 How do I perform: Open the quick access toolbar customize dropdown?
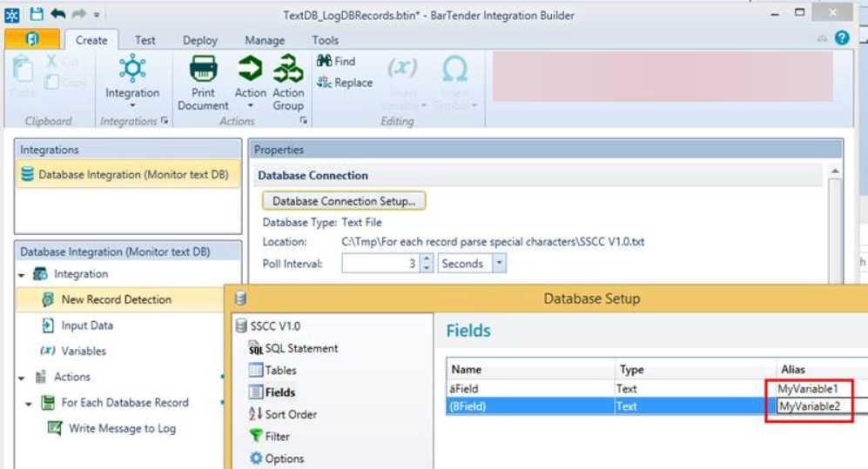tap(97, 15)
